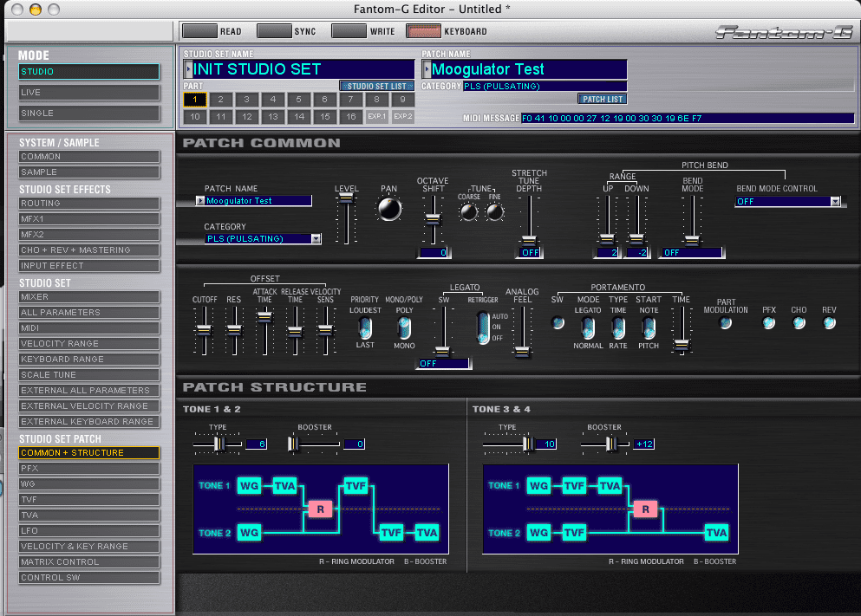The width and height of the screenshot is (861, 616).
Task: Toggle the REV switch
Action: click(829, 323)
